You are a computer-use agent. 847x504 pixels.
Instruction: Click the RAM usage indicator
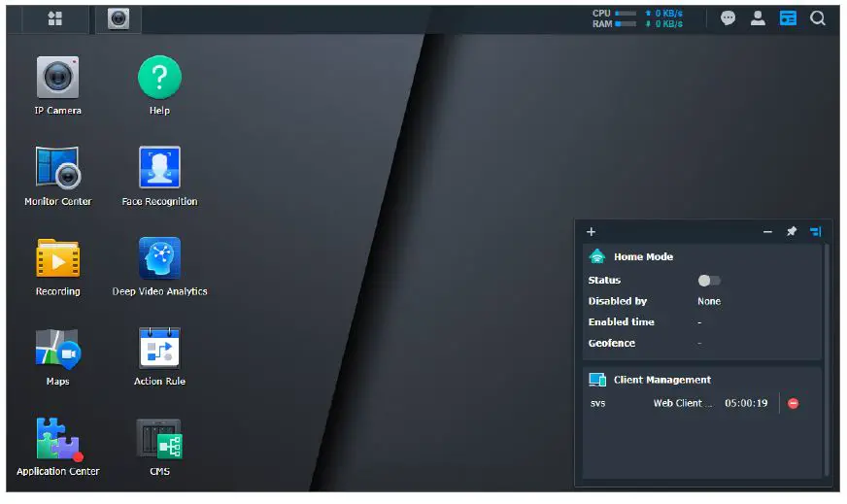click(614, 23)
